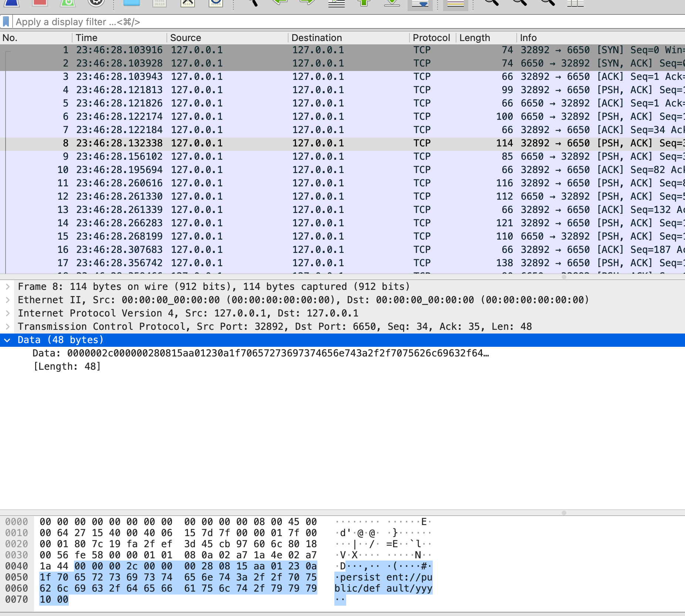Click into the display filter field
The height and width of the screenshot is (616, 685).
coord(333,22)
